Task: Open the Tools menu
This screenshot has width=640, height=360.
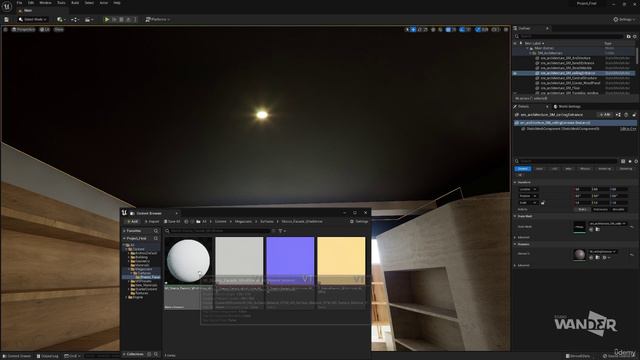Action: [61, 3]
